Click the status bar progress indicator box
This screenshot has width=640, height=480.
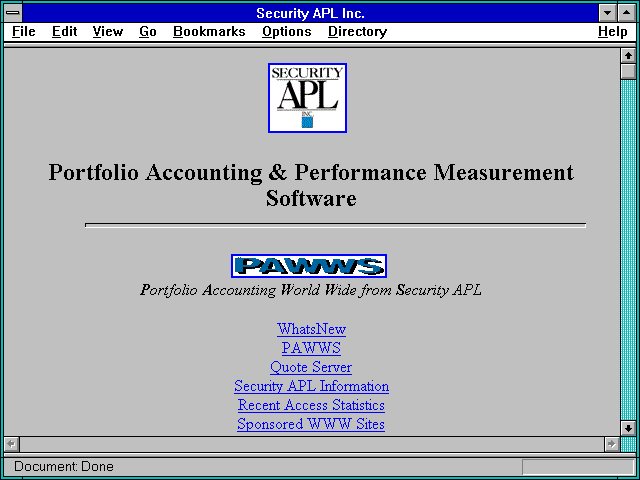pyautogui.click(x=578, y=467)
